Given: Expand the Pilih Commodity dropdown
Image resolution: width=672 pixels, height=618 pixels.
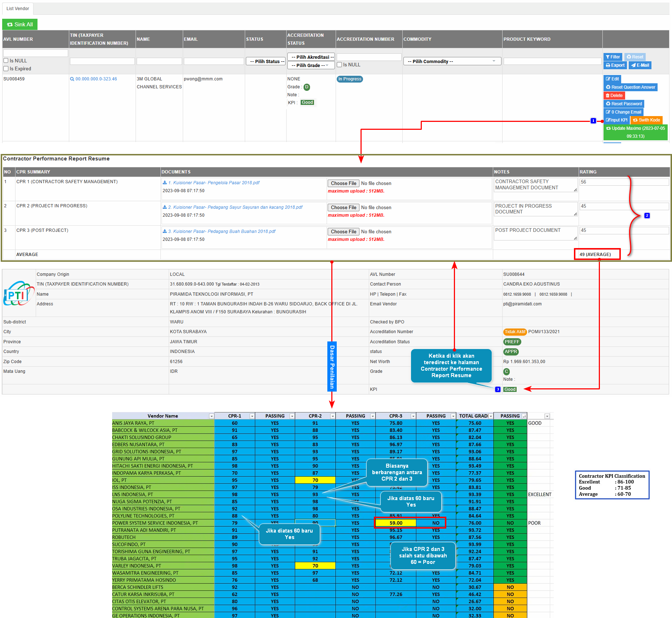Looking at the screenshot, I should (x=452, y=61).
